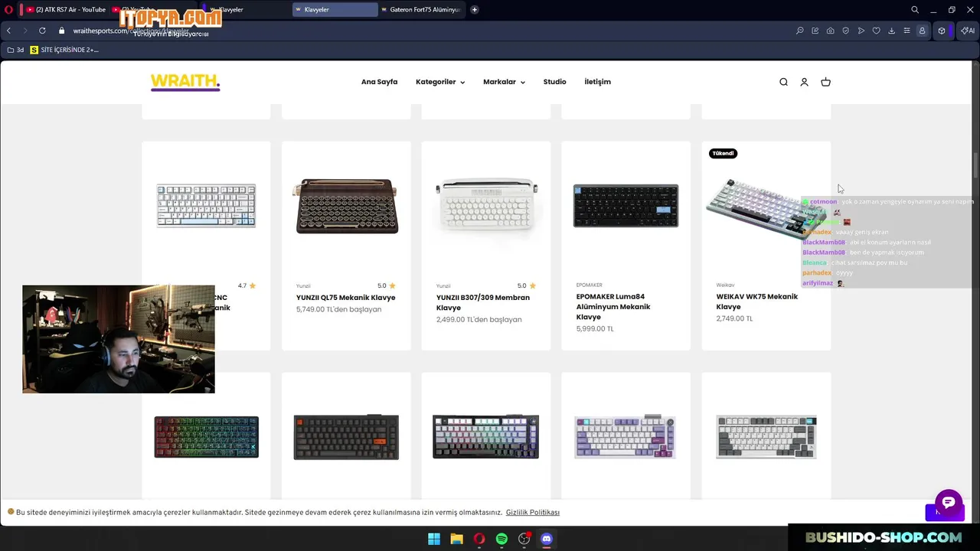980x551 pixels.
Task: Click the 2,749.00 TL price text
Action: [734, 318]
